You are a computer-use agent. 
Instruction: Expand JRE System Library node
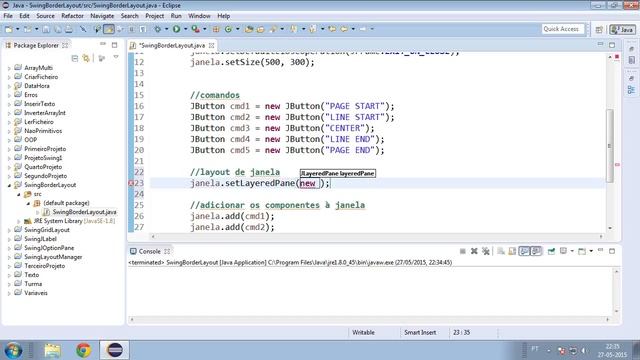[x=19, y=221]
